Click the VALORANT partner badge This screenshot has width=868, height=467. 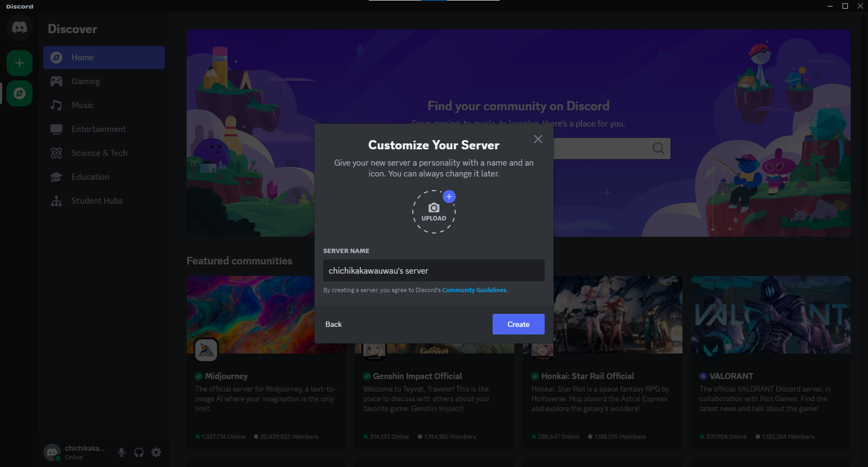[x=703, y=376]
